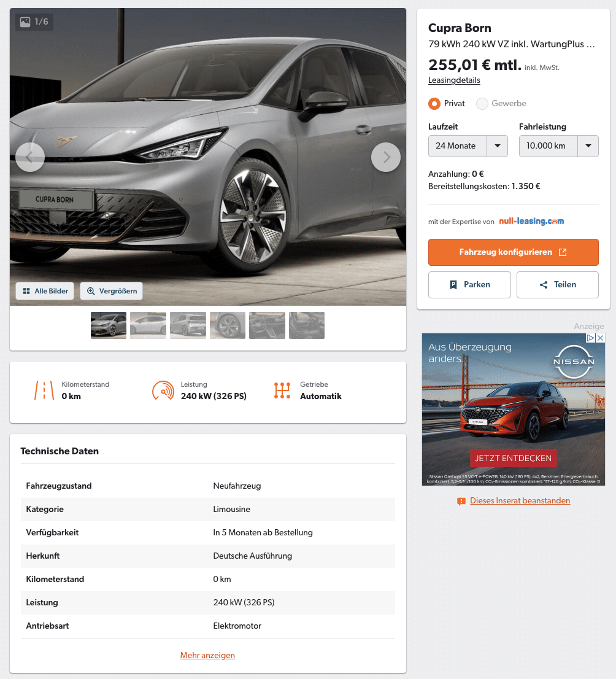Click the Getriebe gearshift icon
The width and height of the screenshot is (616, 679).
tap(282, 390)
